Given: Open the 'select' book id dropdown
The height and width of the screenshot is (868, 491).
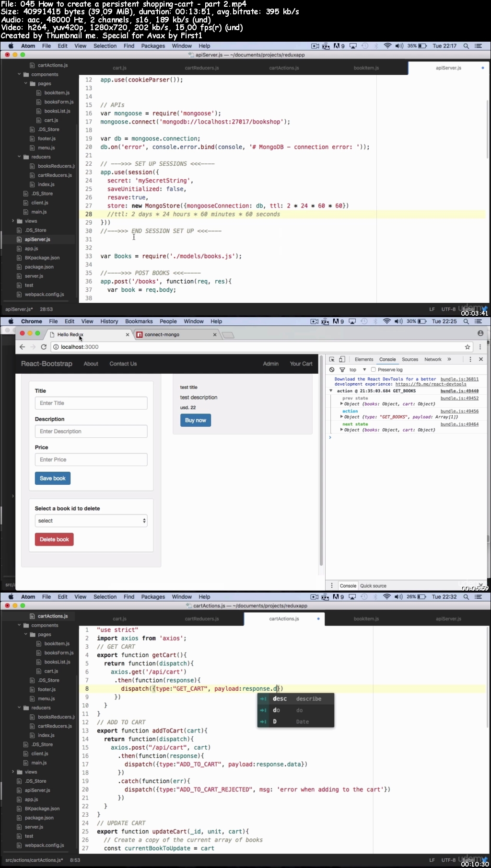Looking at the screenshot, I should point(91,521).
